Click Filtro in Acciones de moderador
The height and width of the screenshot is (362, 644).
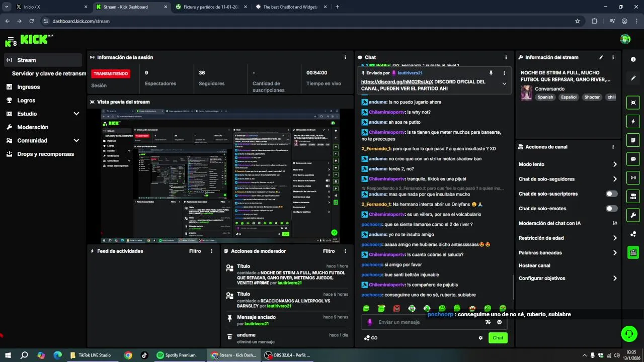(x=329, y=251)
